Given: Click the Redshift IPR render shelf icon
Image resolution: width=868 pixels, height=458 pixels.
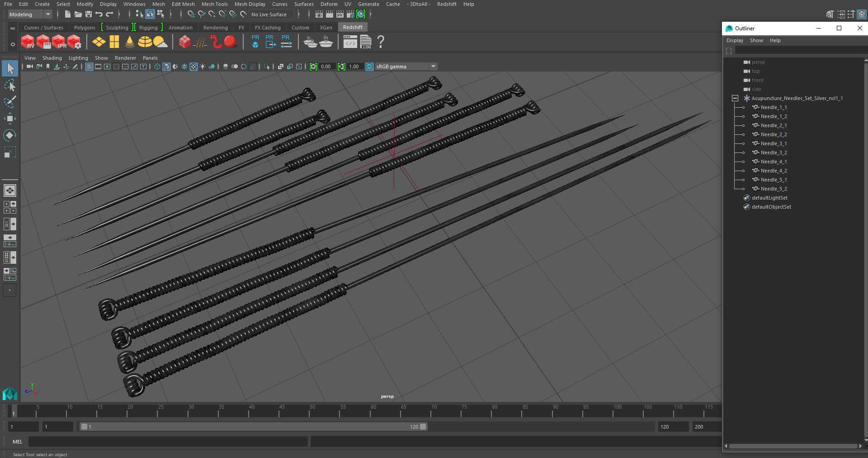Looking at the screenshot, I should (59, 42).
